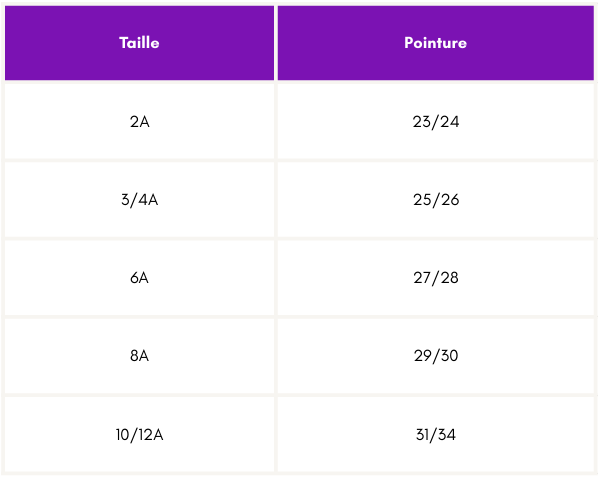Click the Taille column header

click(x=139, y=43)
